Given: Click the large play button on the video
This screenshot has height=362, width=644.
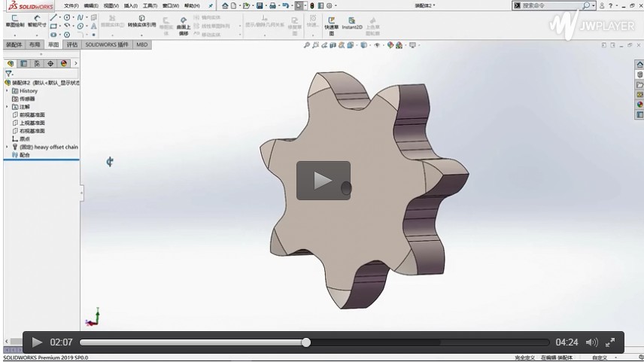Looking at the screenshot, I should 323,181.
